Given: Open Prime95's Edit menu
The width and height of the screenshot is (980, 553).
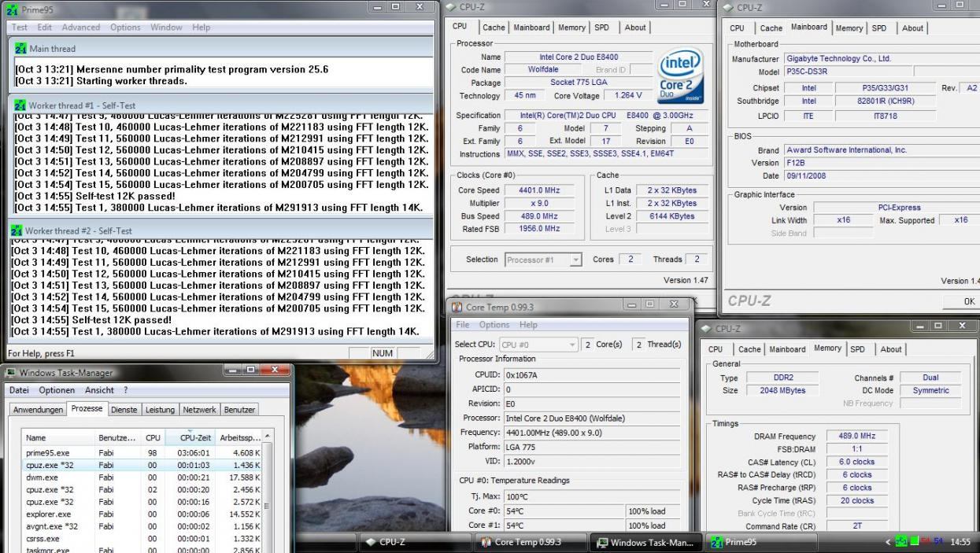Looking at the screenshot, I should [45, 28].
